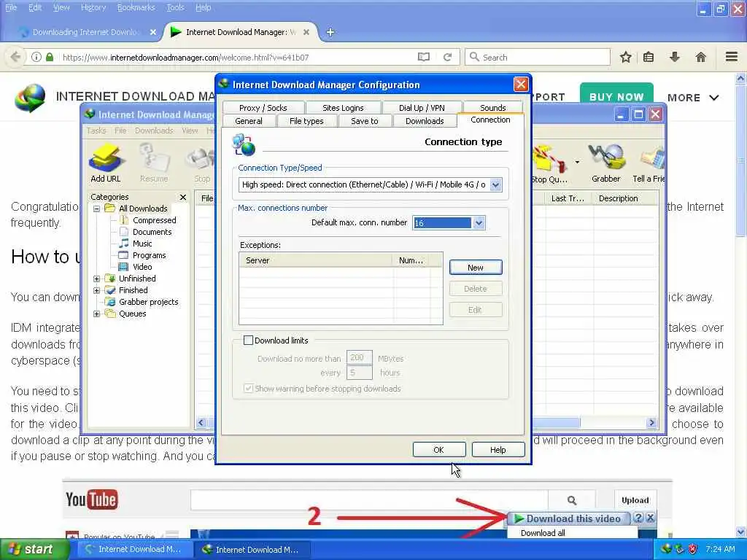Click the IDM logo on the web page

(31, 97)
